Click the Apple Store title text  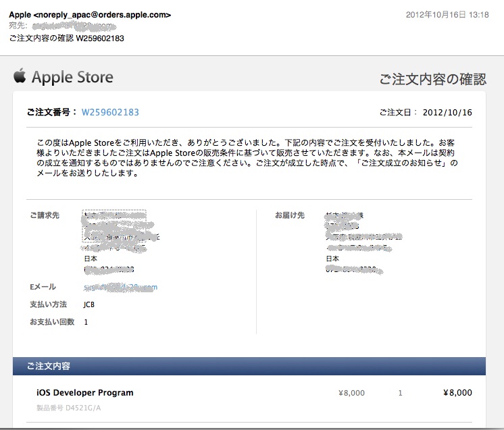pyautogui.click(x=72, y=77)
